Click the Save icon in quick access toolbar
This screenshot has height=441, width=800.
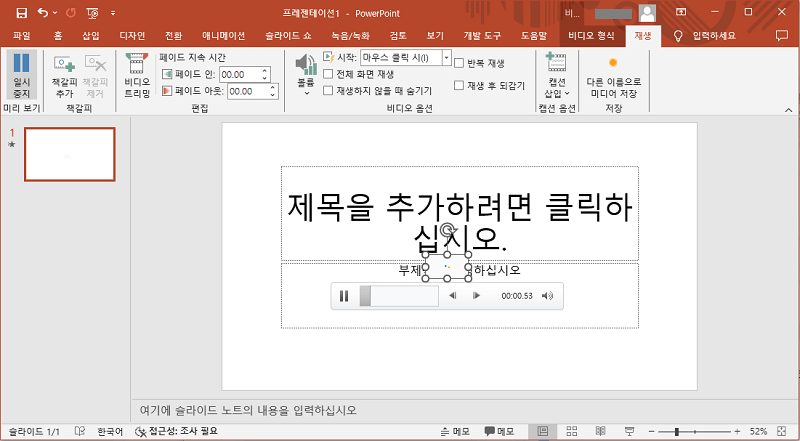pyautogui.click(x=21, y=13)
